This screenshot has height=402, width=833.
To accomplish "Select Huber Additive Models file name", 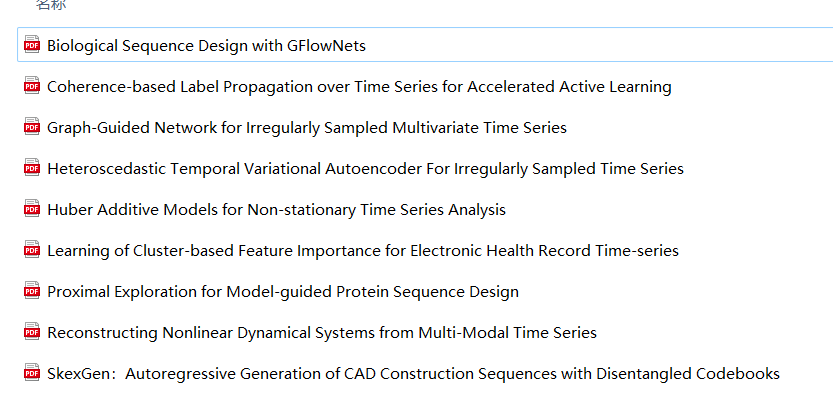I will (276, 209).
